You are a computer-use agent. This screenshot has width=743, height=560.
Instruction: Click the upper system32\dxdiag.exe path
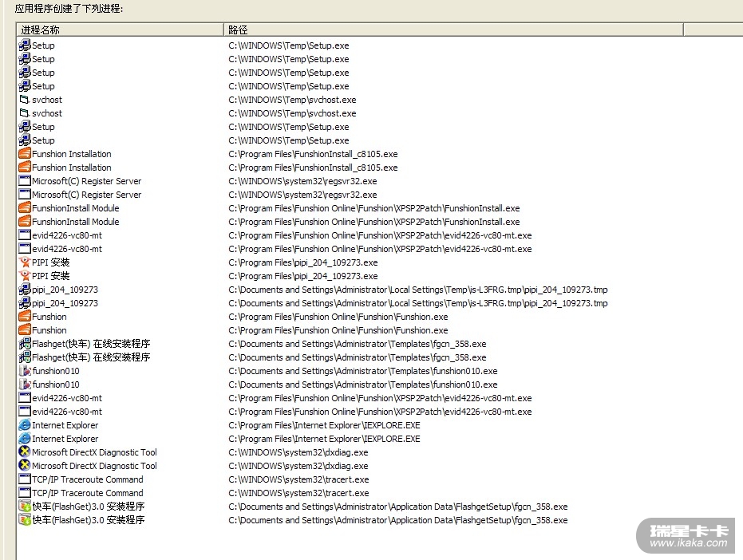298,452
